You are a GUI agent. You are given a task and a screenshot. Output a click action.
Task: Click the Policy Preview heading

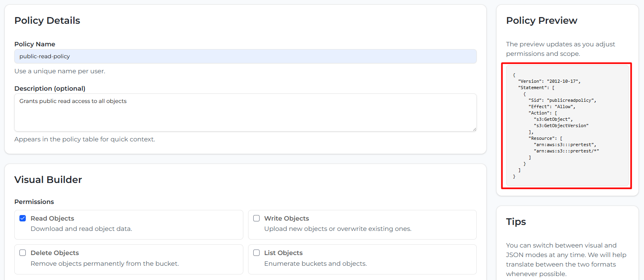tap(541, 21)
